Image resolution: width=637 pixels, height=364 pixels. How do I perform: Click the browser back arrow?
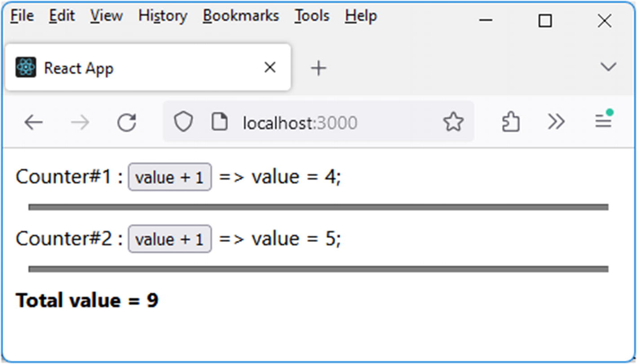coord(34,122)
